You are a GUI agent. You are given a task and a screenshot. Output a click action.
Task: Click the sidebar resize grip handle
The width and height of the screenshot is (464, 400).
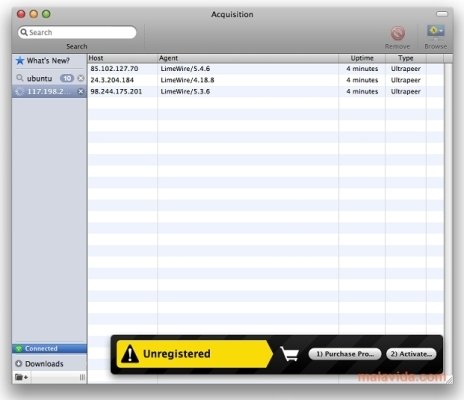coord(82,377)
